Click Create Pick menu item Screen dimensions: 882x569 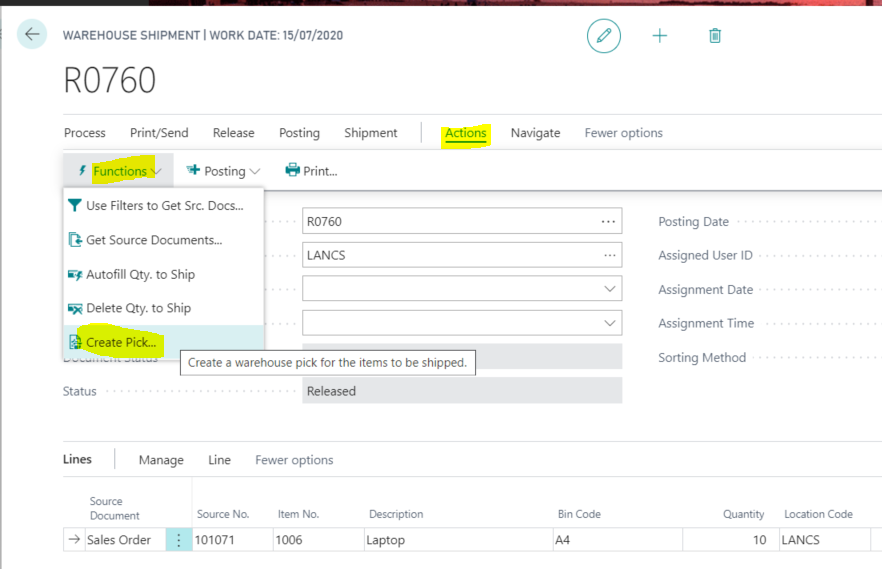click(120, 342)
